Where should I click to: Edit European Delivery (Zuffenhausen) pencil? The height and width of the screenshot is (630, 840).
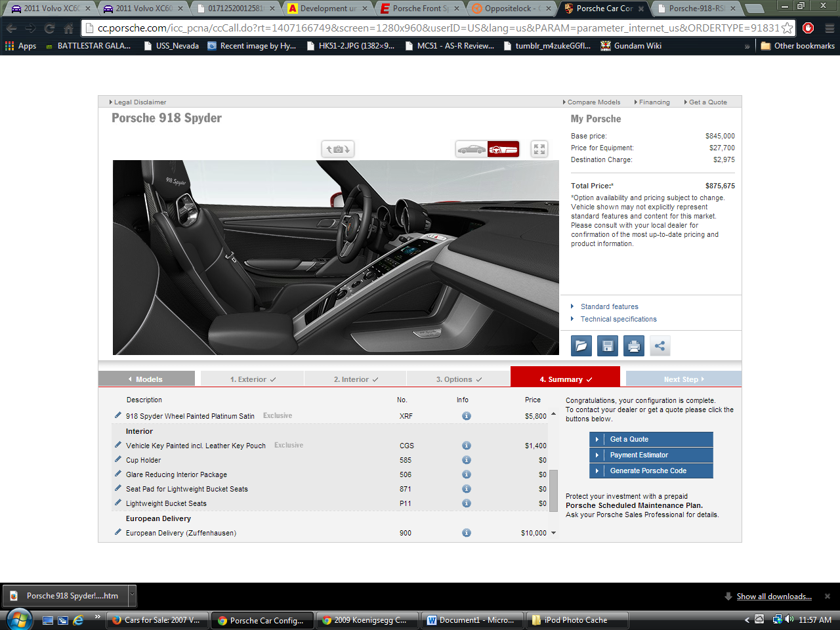tap(118, 532)
